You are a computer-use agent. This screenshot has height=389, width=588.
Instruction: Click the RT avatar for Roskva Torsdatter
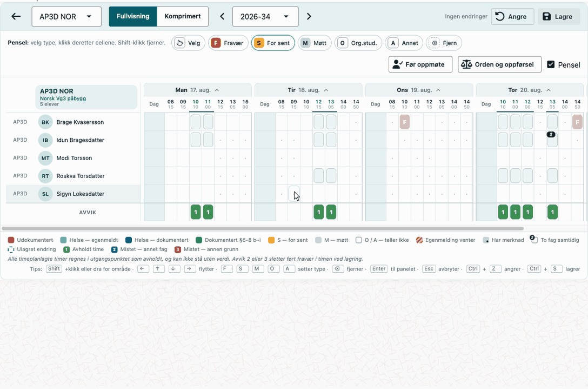pyautogui.click(x=45, y=176)
